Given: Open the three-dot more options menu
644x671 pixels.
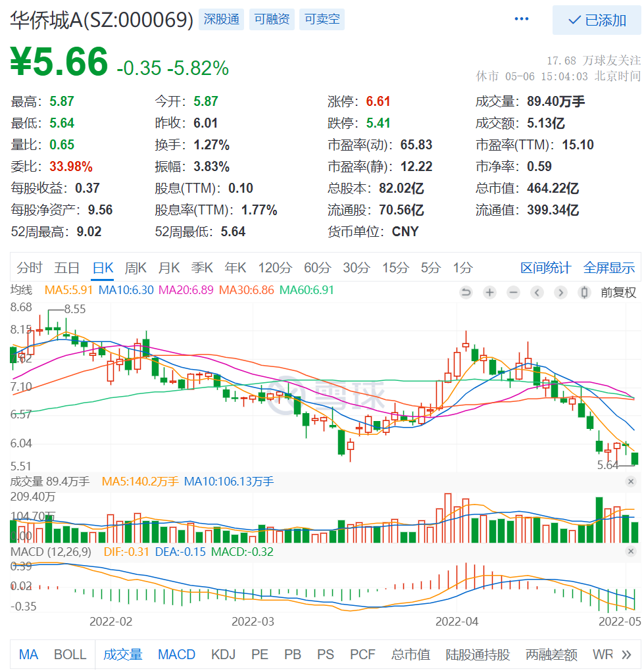Looking at the screenshot, I should pyautogui.click(x=521, y=19).
